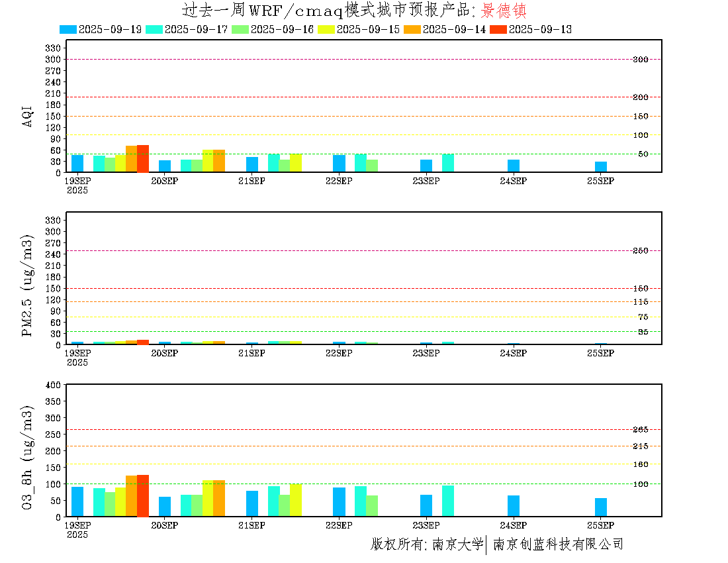The image size is (728, 563).
Task: Click the 23SEP x-axis label under O3_8h chart
Action: [426, 525]
